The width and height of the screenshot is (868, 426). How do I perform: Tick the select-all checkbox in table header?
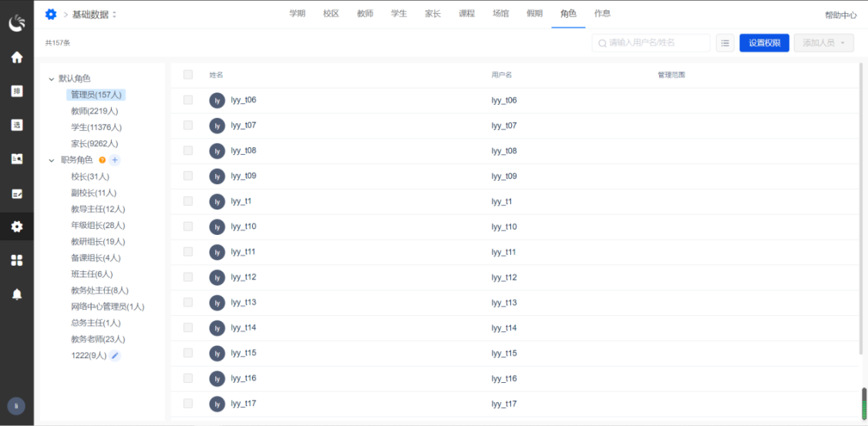point(188,75)
